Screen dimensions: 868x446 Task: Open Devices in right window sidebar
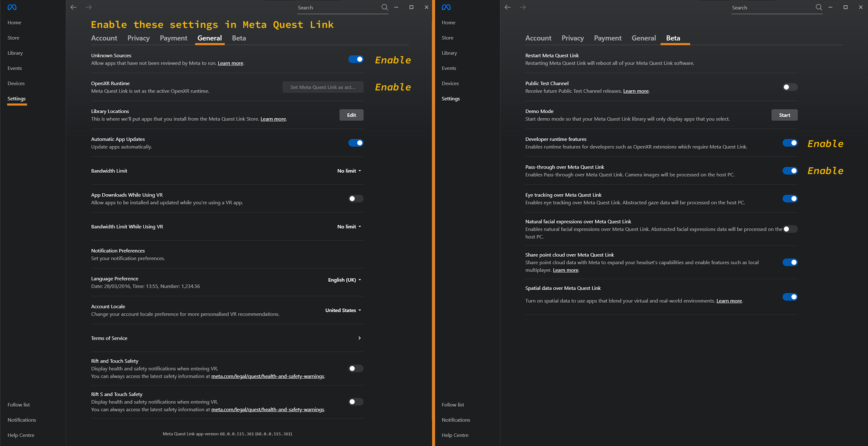coord(450,83)
